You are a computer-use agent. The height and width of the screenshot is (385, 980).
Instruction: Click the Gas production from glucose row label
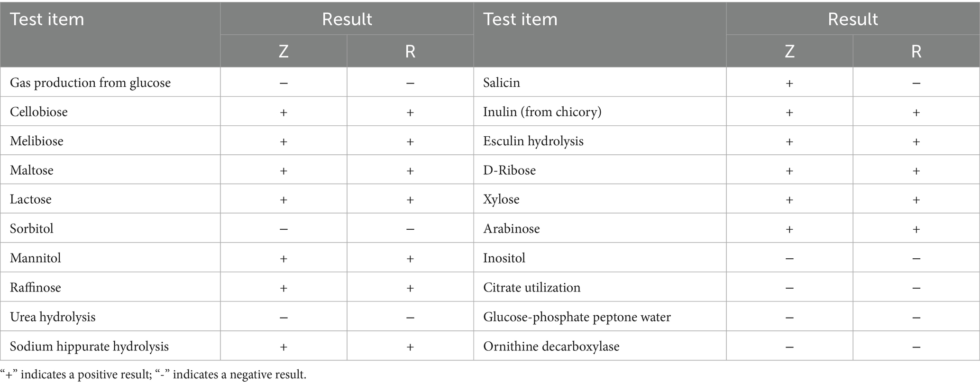pos(90,83)
